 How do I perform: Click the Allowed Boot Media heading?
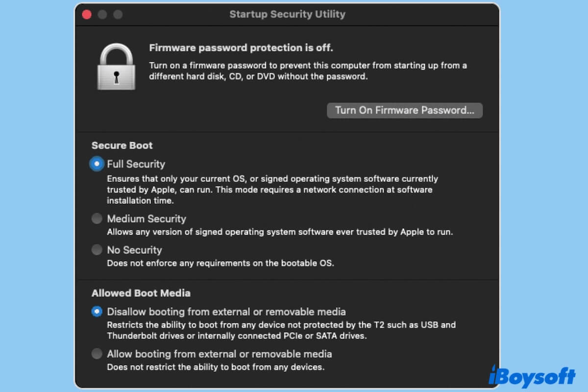141,293
